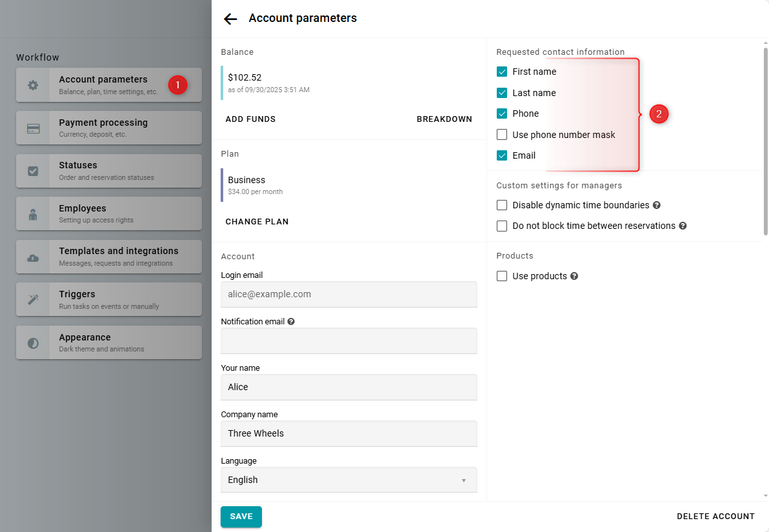Viewport: 769px width, 532px height.
Task: Click help icon next to Use products
Action: 574,276
